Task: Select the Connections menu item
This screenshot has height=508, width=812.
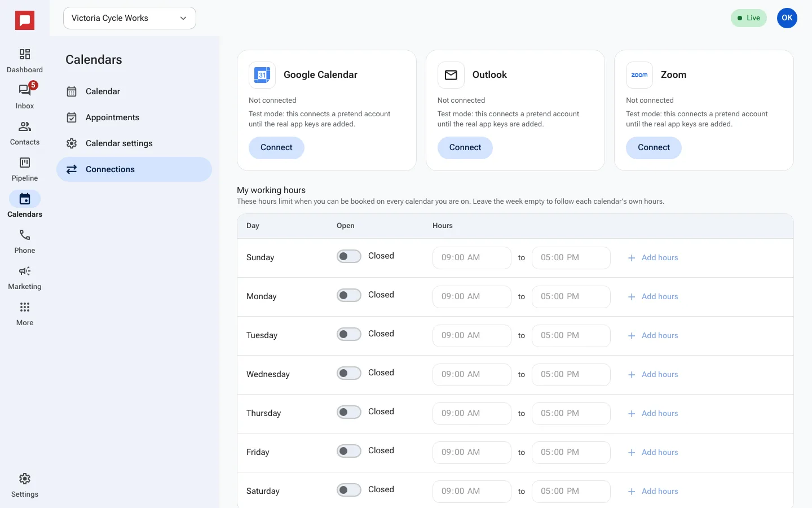Action: point(134,169)
